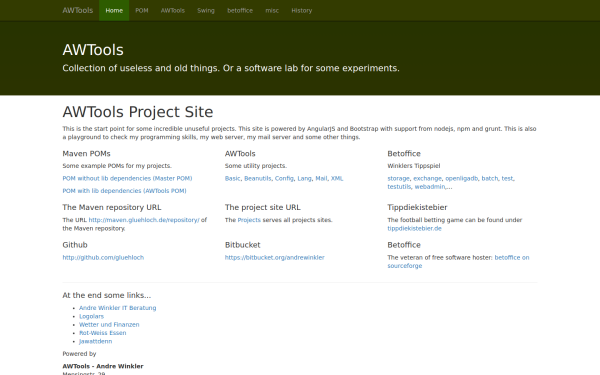Open the github.com/gluehloch link
Image resolution: width=600 pixels, height=375 pixels.
103,258
